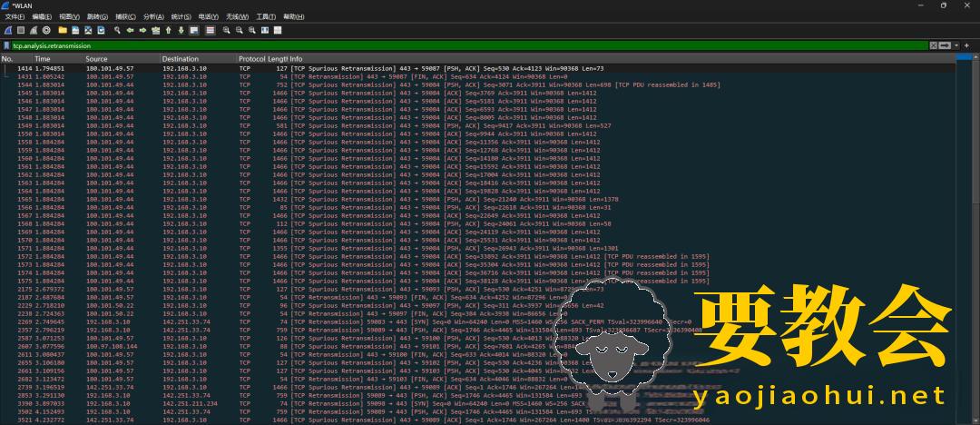Select packet 3390 to 142.251.211.234

click(x=478, y=404)
